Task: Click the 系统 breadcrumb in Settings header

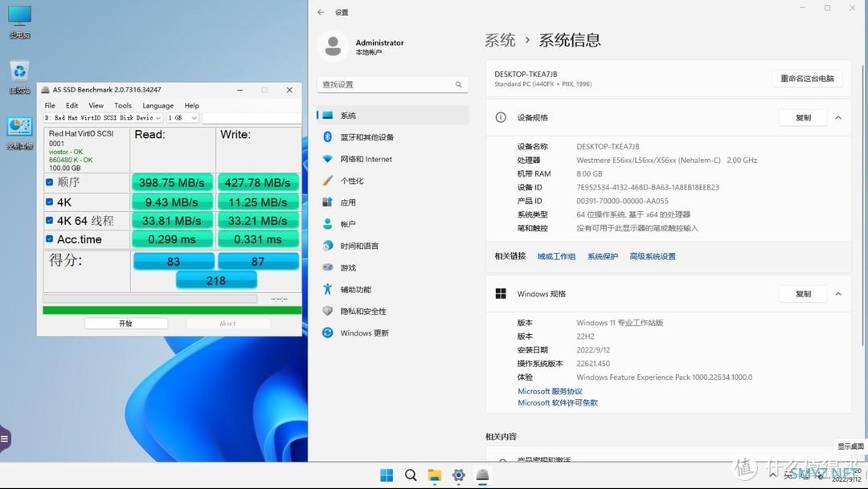Action: (x=500, y=40)
